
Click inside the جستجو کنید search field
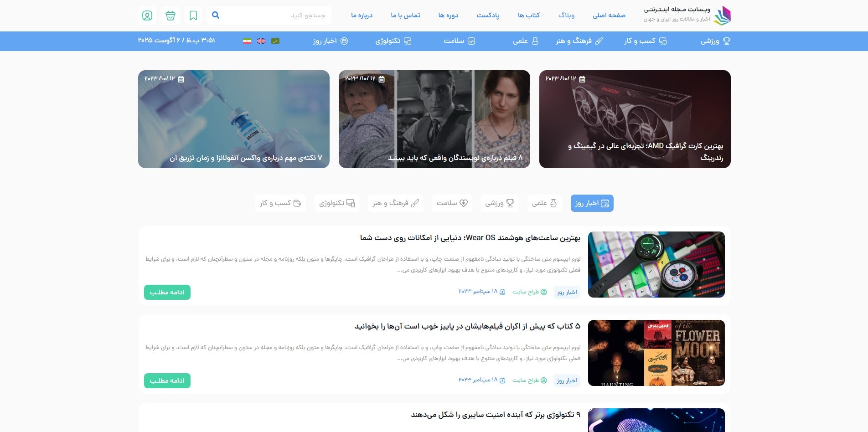(283, 15)
